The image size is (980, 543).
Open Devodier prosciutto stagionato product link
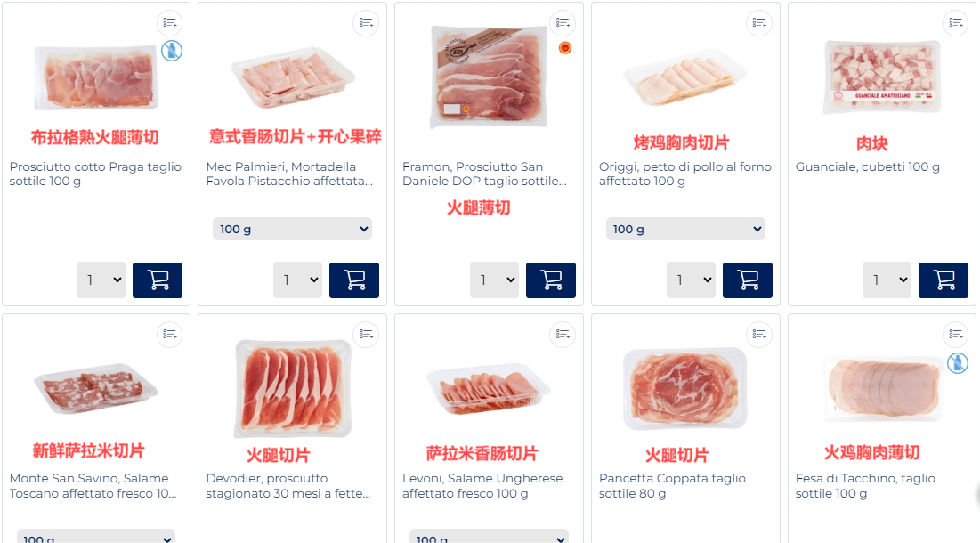coord(288,485)
